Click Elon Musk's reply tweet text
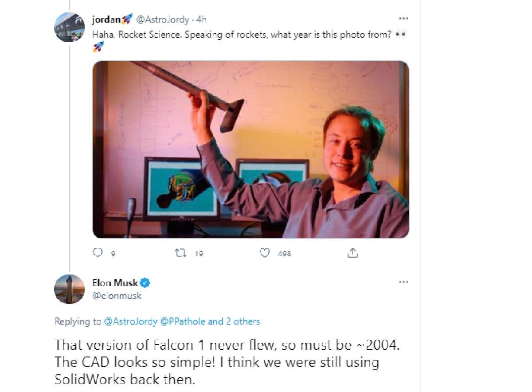Image resolution: width=532 pixels, height=392 pixels. tap(217, 362)
